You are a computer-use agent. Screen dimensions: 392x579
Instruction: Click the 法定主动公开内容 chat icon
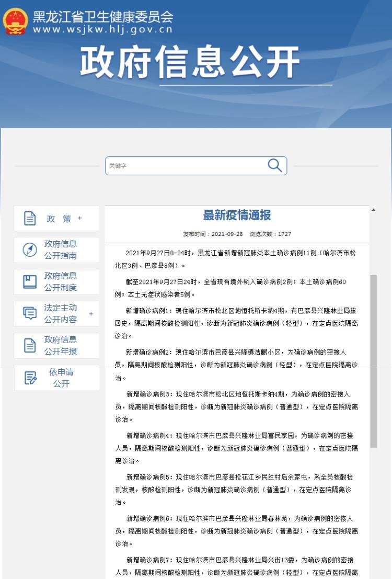(x=30, y=313)
